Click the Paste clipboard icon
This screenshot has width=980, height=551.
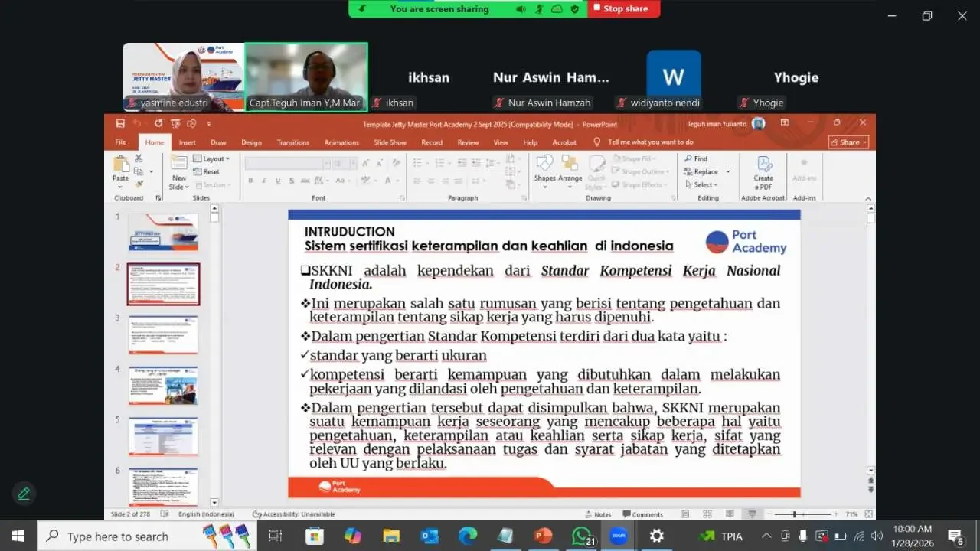[120, 164]
